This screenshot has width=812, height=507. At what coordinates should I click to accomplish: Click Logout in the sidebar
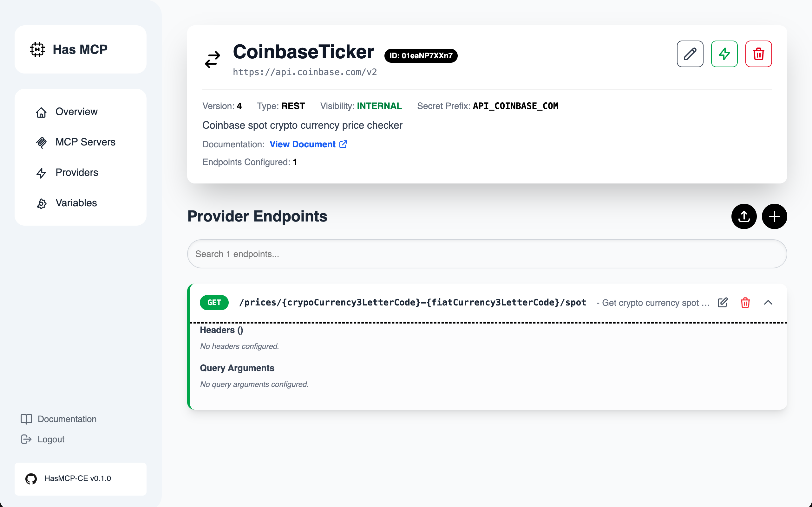point(51,439)
